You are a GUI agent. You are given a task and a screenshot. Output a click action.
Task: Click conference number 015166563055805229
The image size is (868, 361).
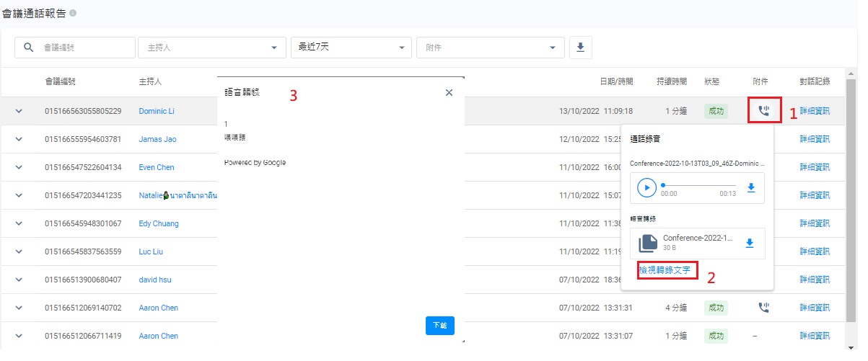point(83,112)
